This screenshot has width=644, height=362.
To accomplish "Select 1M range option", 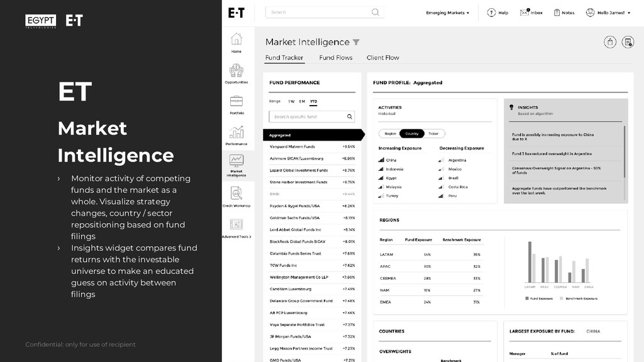I will coord(302,101).
